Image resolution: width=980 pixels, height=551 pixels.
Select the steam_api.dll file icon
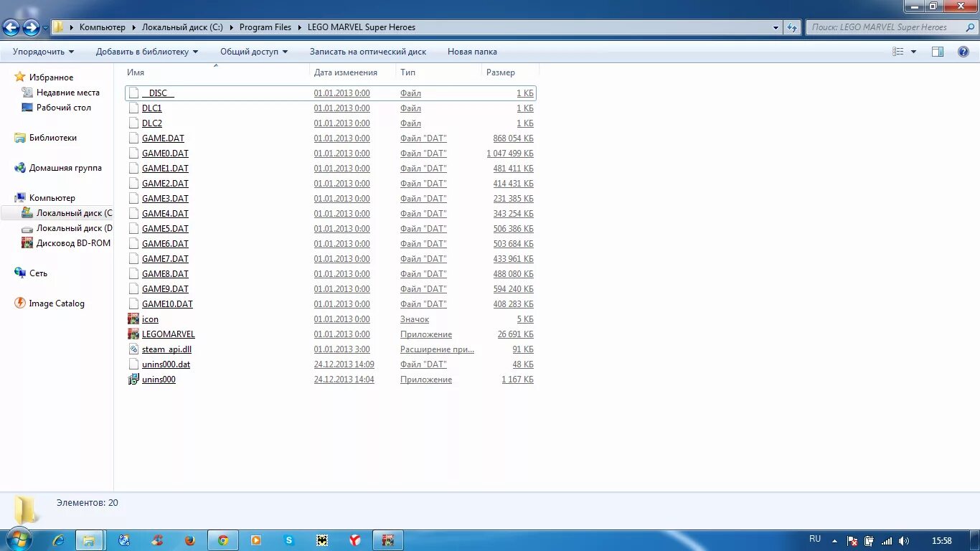pos(133,349)
